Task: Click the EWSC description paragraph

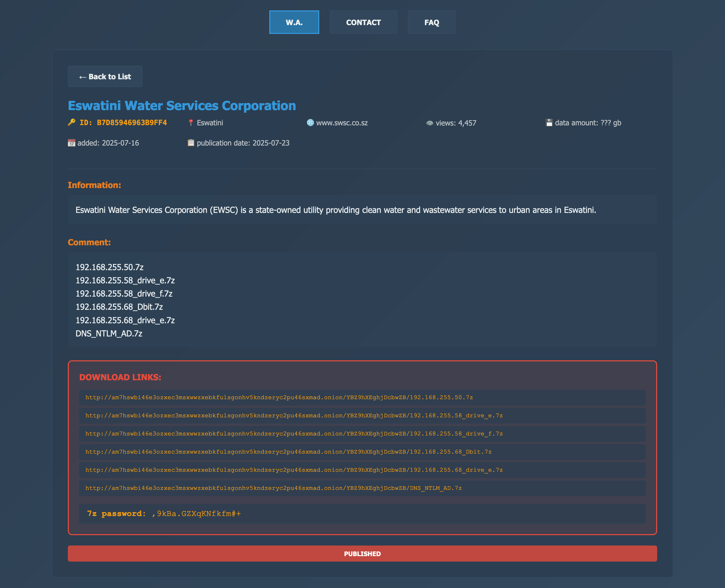Action: coord(336,210)
